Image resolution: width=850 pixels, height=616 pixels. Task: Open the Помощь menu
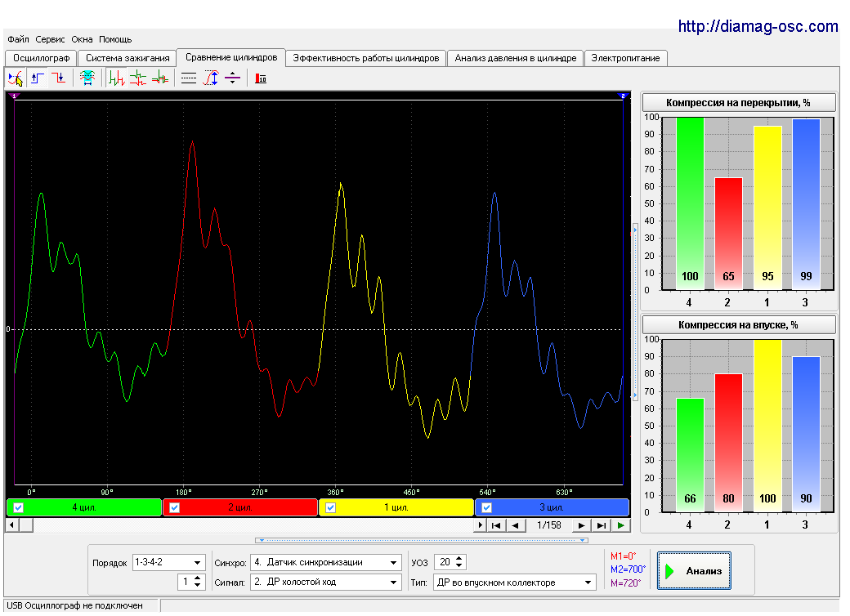pos(115,39)
